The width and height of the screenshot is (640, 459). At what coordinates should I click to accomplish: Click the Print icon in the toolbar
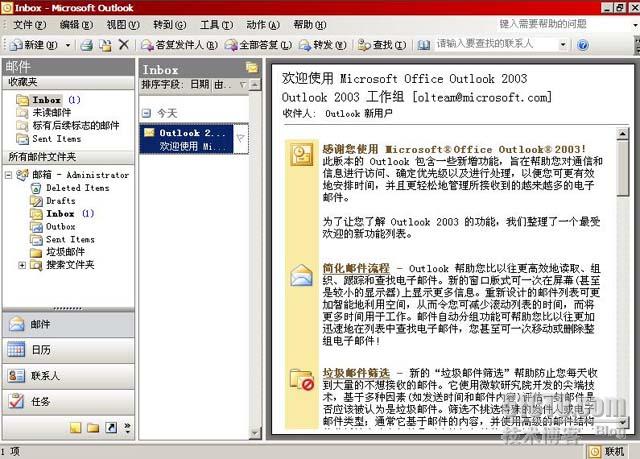click(x=87, y=45)
